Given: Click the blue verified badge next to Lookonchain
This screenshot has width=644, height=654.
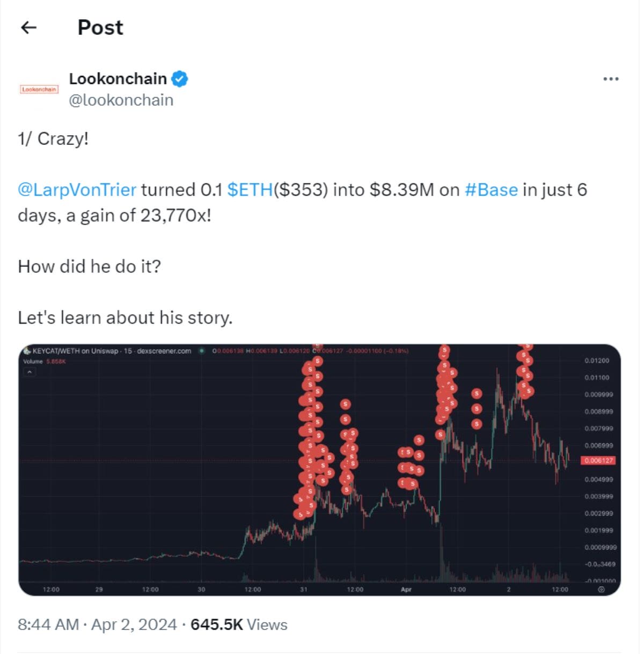Looking at the screenshot, I should (179, 78).
